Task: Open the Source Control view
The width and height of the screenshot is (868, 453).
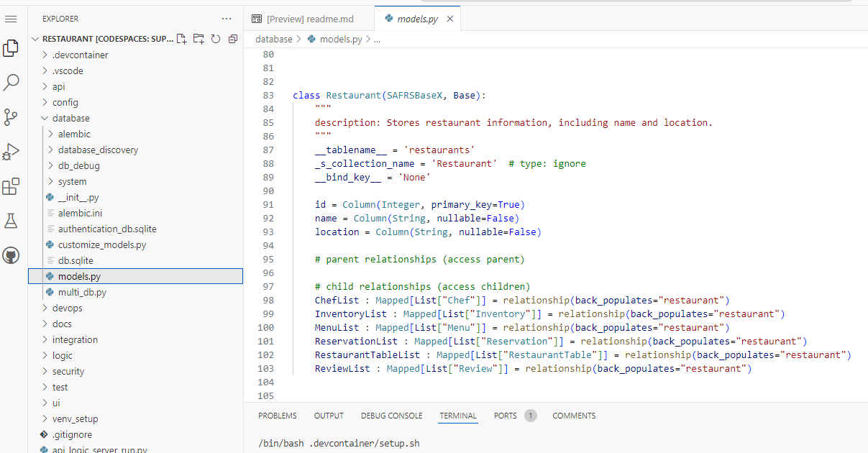Action: point(11,117)
